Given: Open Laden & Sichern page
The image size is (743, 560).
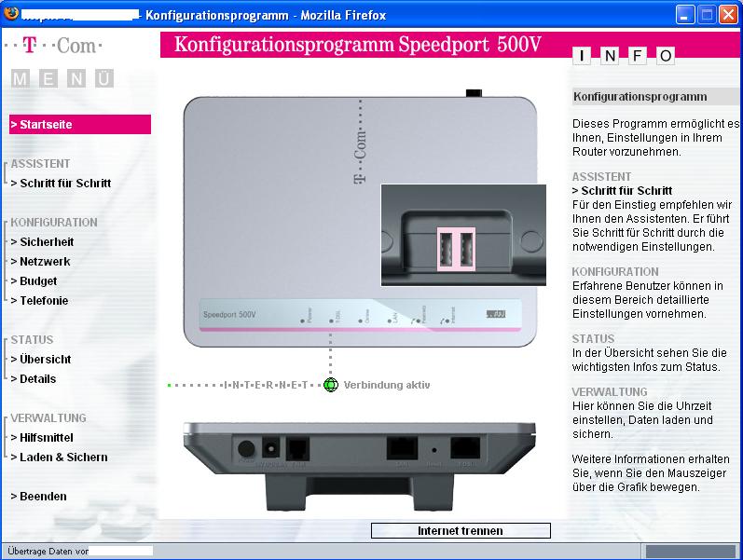Looking at the screenshot, I should tap(60, 458).
